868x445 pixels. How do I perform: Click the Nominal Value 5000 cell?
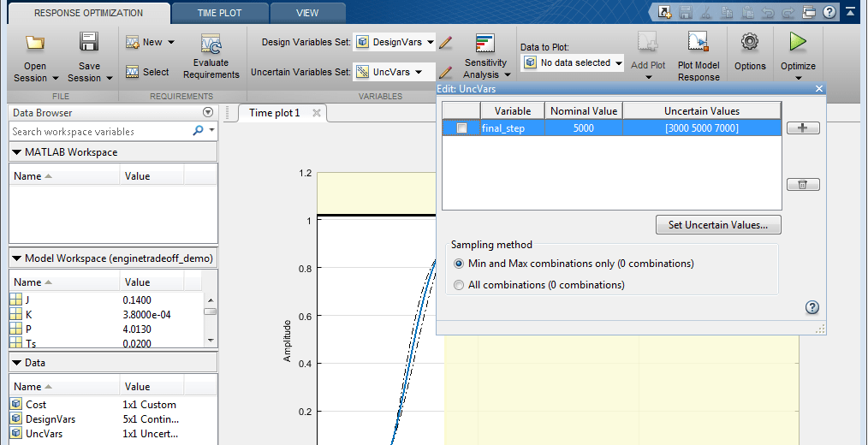coord(584,128)
